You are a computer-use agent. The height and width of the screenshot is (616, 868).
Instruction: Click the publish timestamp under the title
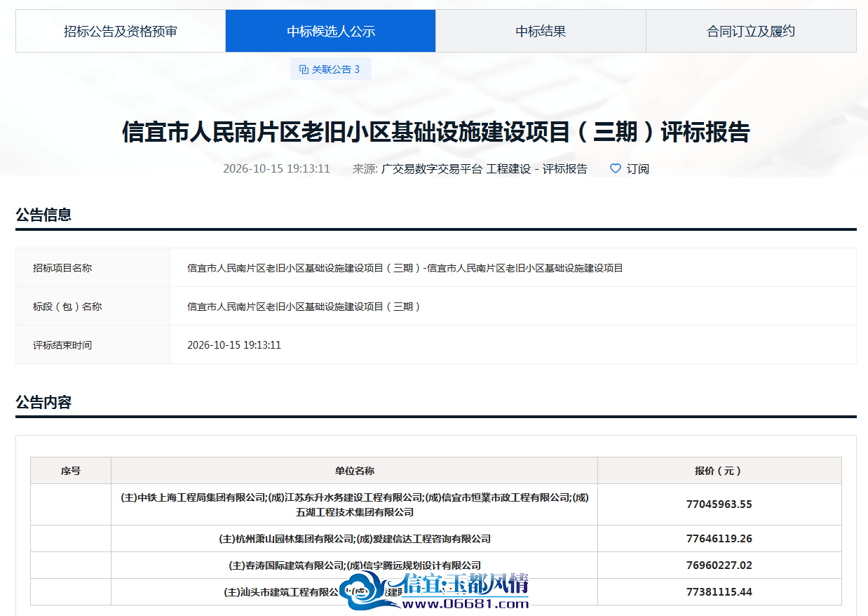pyautogui.click(x=276, y=168)
